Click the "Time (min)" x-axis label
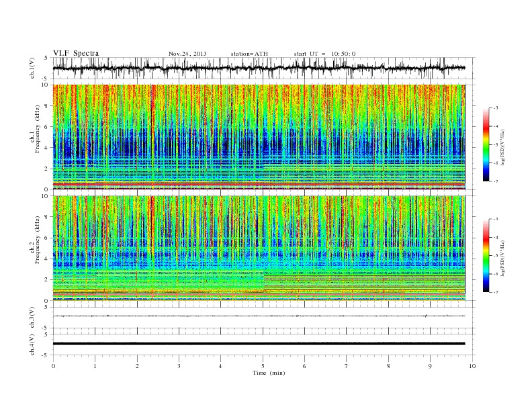This screenshot has height=411, width=532. pyautogui.click(x=269, y=373)
